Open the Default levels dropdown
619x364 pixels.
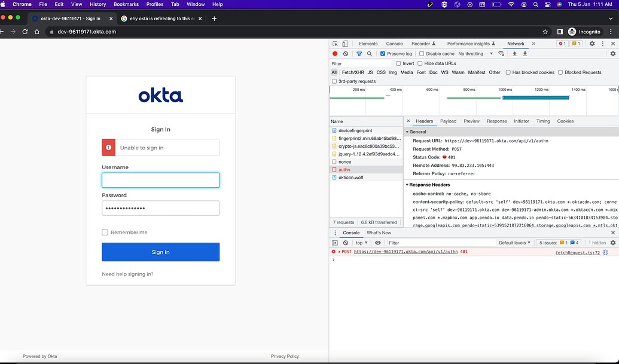[x=514, y=243]
